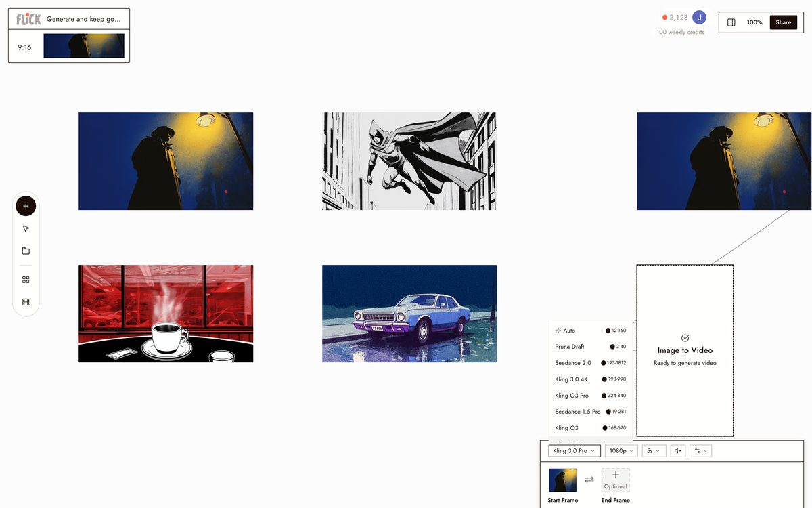Select the red diner coffee cup image
The width and height of the screenshot is (812, 508).
click(166, 314)
